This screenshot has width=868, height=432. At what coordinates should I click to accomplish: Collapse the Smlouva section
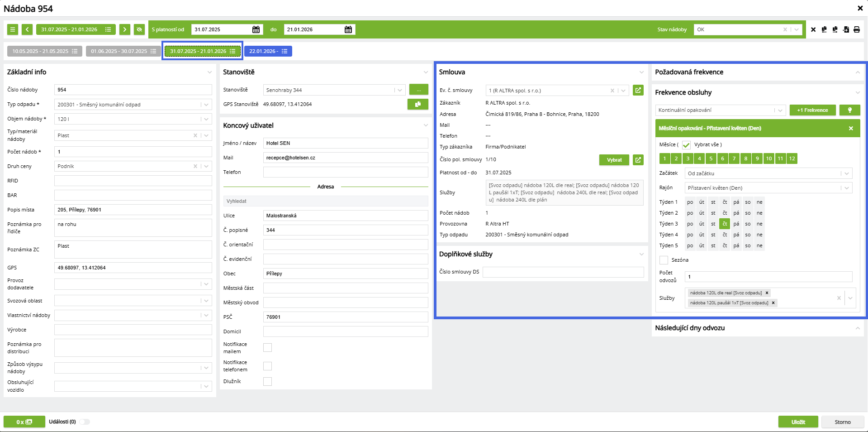641,72
